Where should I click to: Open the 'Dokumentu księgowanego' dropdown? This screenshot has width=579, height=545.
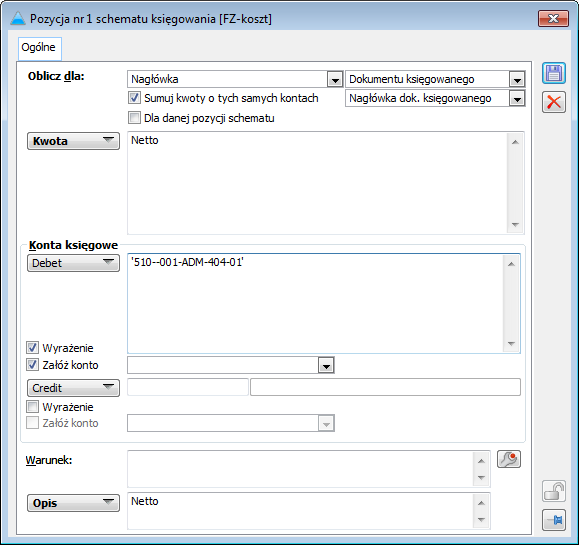(517, 79)
